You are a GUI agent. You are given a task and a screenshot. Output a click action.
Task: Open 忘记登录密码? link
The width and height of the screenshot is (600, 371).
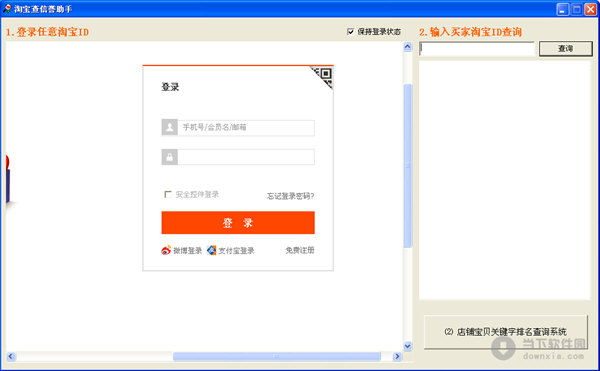(x=290, y=196)
